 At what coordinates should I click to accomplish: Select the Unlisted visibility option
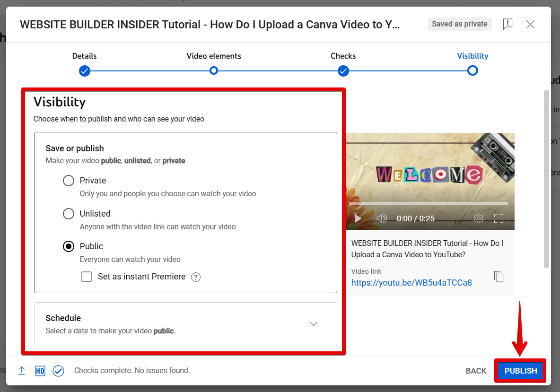pos(69,214)
